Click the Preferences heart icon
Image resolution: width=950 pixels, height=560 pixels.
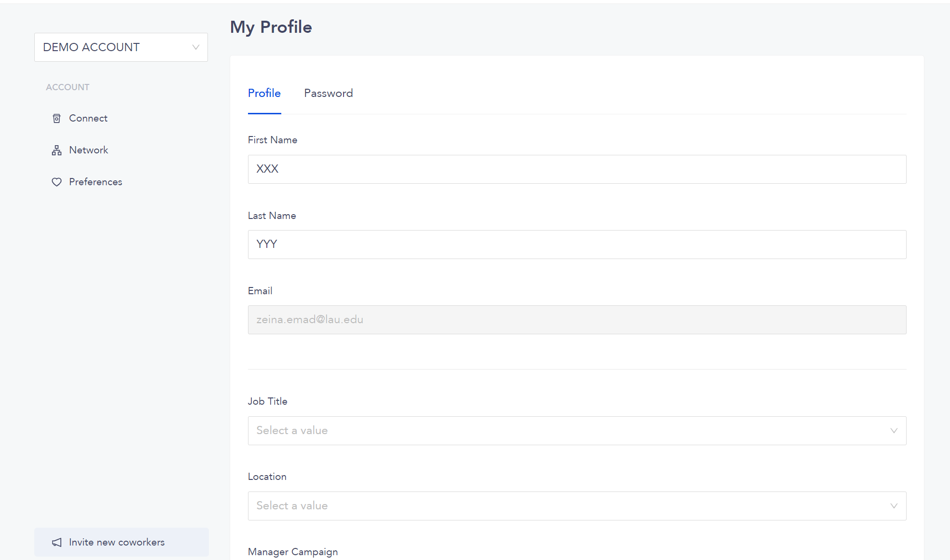56,182
